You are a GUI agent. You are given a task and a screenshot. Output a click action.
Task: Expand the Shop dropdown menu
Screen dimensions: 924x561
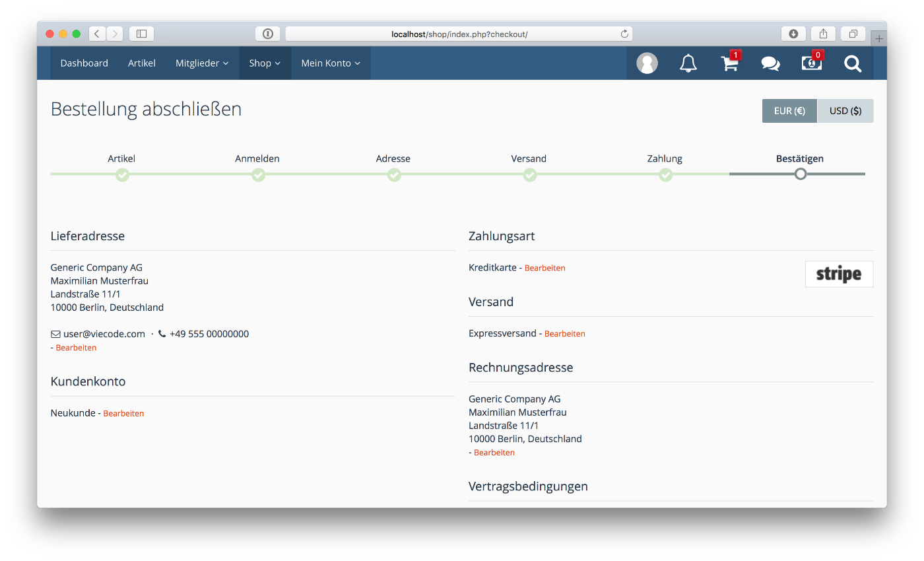(x=265, y=63)
